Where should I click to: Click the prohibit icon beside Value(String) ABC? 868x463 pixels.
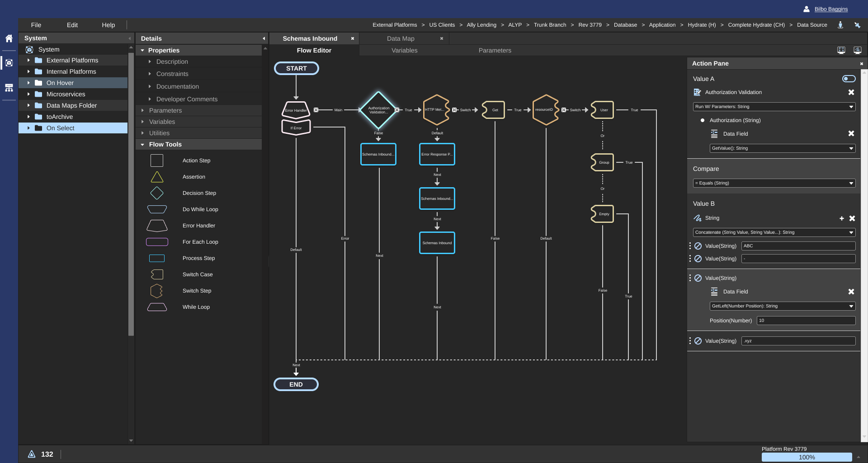tap(698, 246)
